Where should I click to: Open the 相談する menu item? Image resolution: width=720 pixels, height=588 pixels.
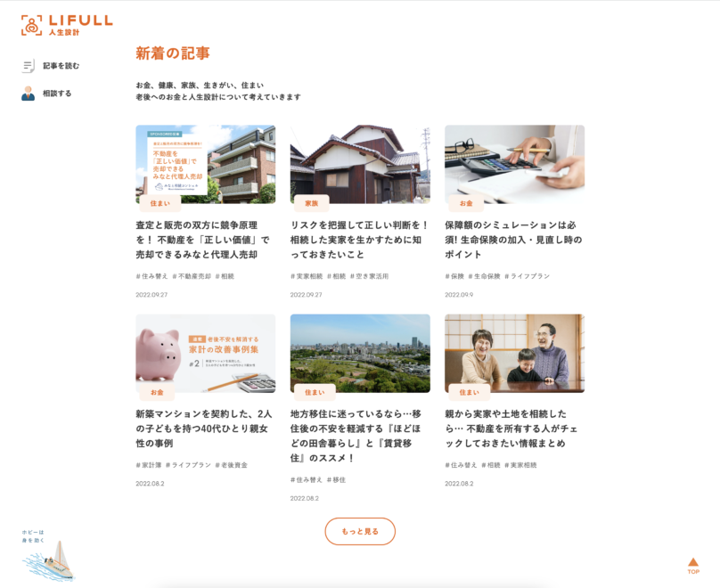click(57, 94)
